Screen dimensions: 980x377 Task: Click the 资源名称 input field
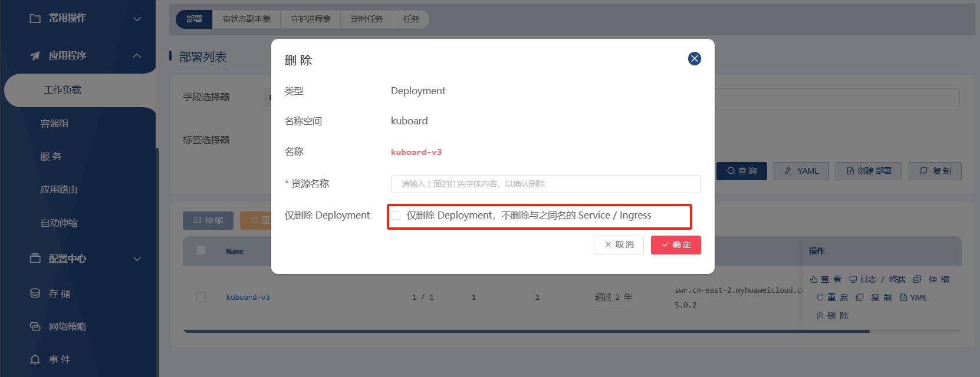point(545,184)
